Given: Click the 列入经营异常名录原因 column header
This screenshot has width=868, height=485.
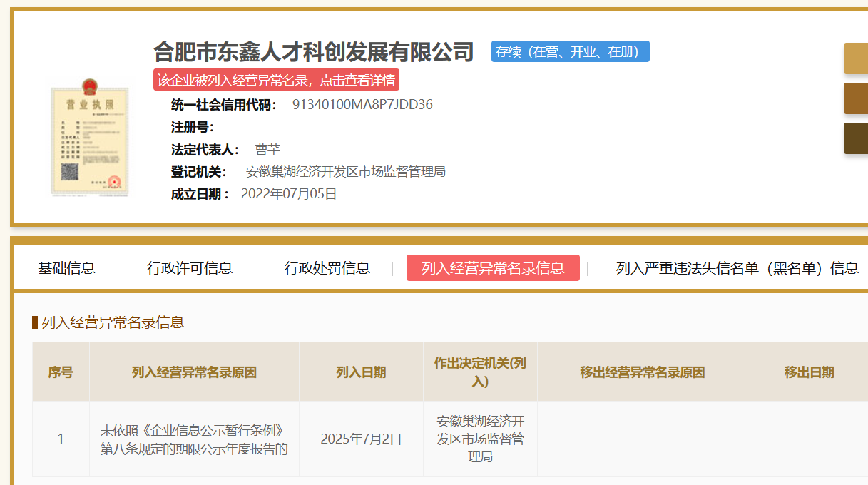Looking at the screenshot, I should [x=194, y=372].
